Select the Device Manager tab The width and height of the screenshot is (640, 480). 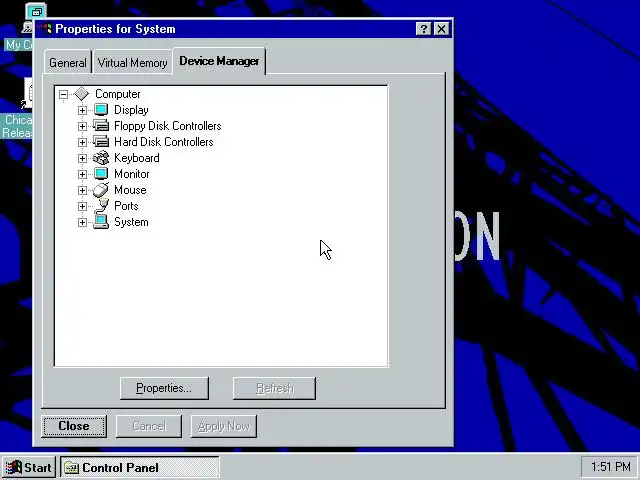pos(219,61)
